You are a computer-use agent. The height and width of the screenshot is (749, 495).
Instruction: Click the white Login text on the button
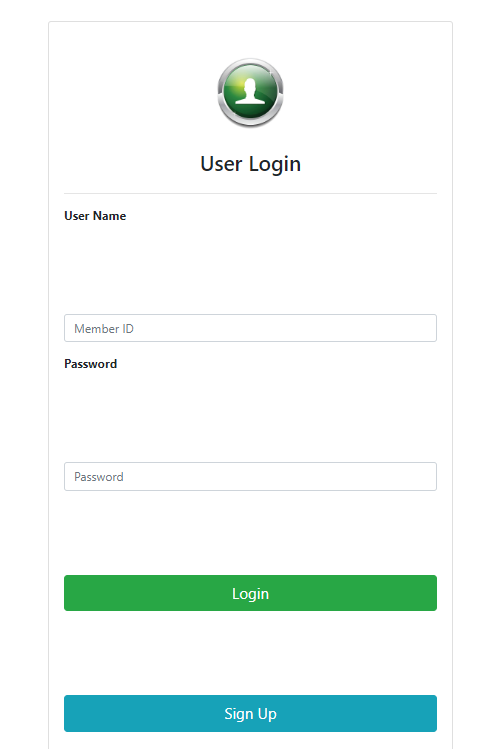(250, 593)
